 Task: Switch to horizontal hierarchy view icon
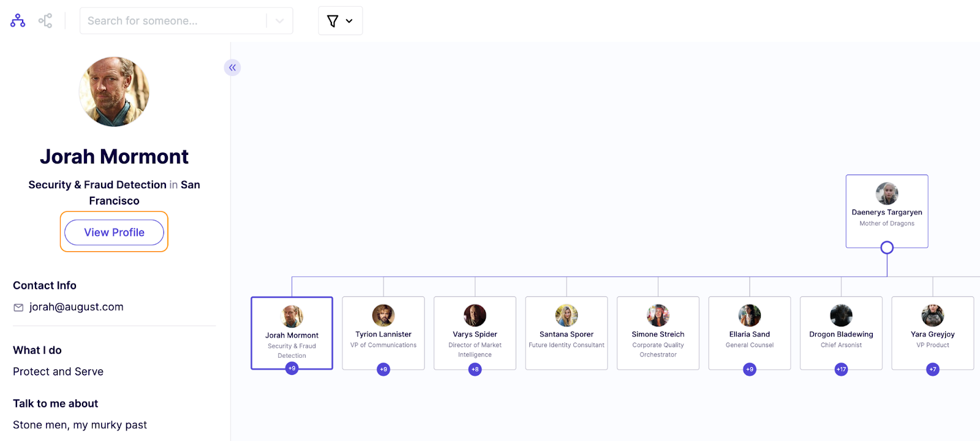[45, 21]
